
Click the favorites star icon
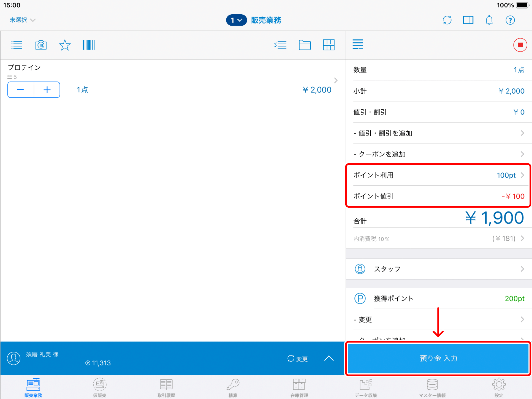tap(65, 45)
